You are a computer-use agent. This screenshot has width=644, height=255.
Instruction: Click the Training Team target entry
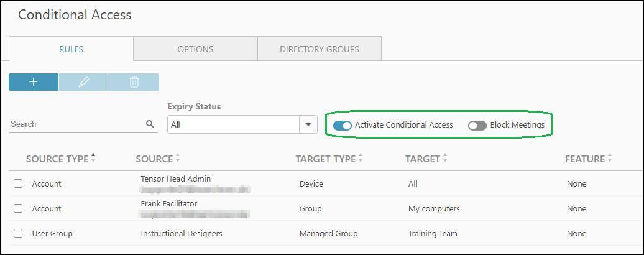pos(433,234)
